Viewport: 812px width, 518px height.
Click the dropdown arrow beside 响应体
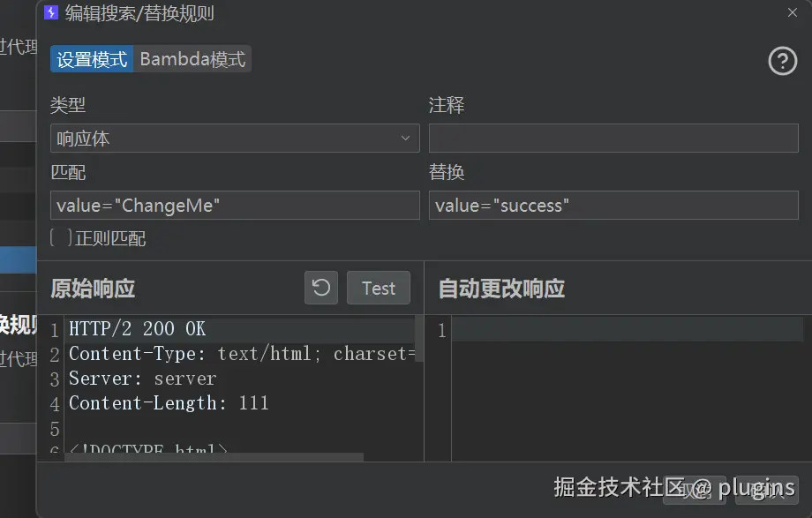[405, 139]
